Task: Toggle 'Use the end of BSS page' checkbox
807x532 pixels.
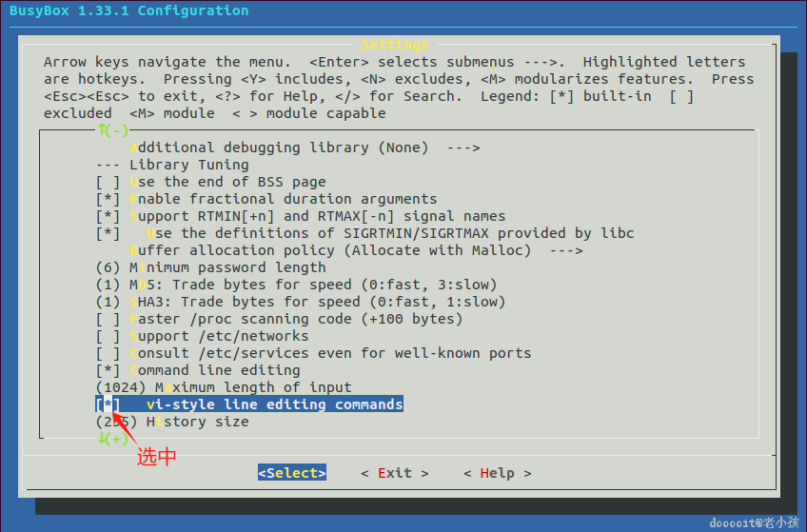Action: coord(108,182)
